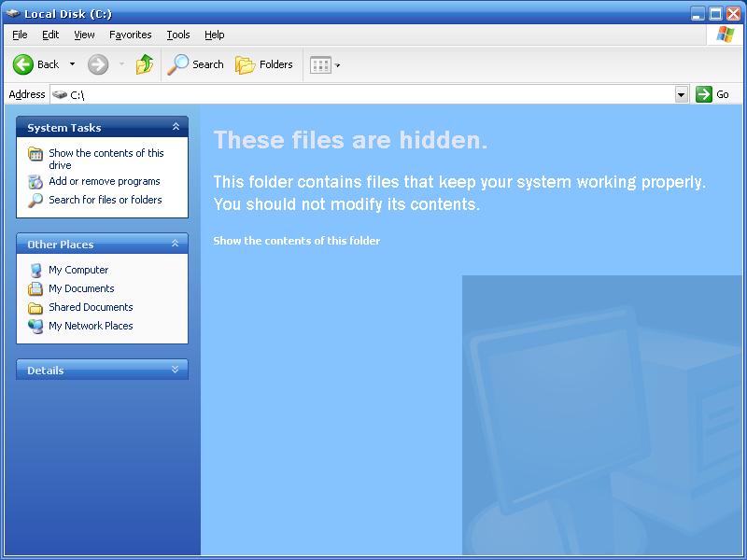Click the My Computer icon

[x=35, y=271]
